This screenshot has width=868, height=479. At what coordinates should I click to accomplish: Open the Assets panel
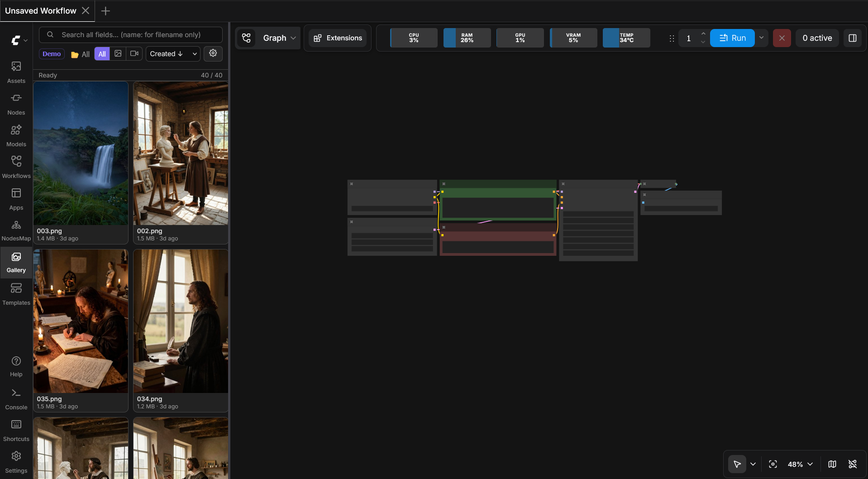pos(16,72)
